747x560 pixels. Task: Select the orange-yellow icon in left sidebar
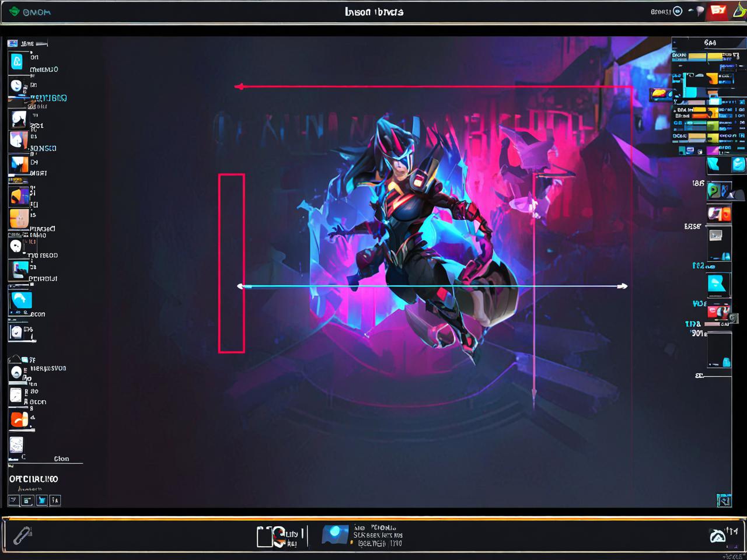click(19, 196)
